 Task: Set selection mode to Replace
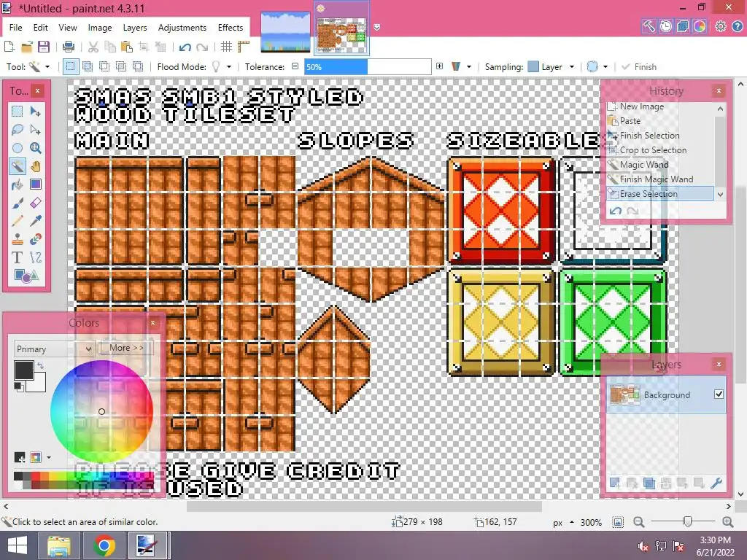[71, 66]
